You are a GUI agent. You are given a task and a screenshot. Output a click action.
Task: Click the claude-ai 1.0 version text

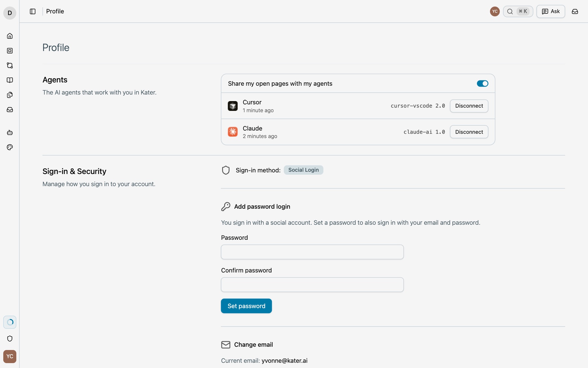424,132
